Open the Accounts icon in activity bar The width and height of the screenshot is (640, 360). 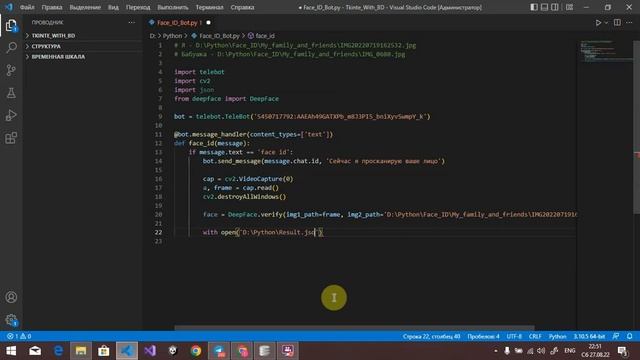click(11, 297)
